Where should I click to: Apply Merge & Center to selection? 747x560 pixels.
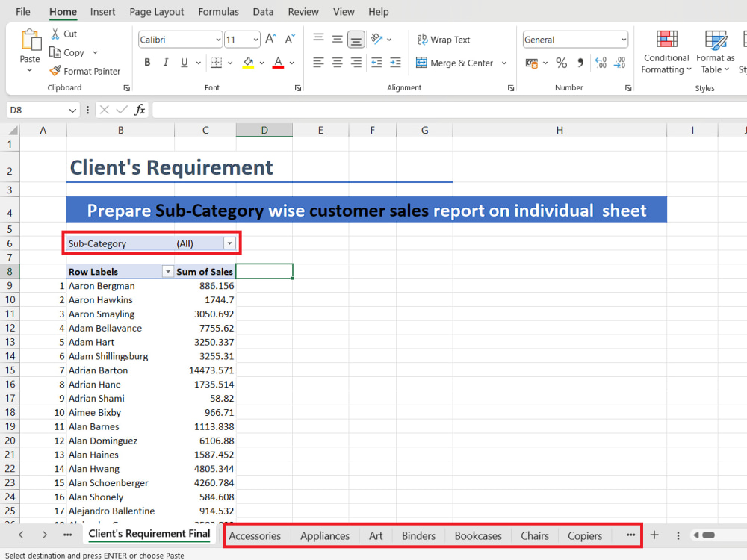[453, 63]
